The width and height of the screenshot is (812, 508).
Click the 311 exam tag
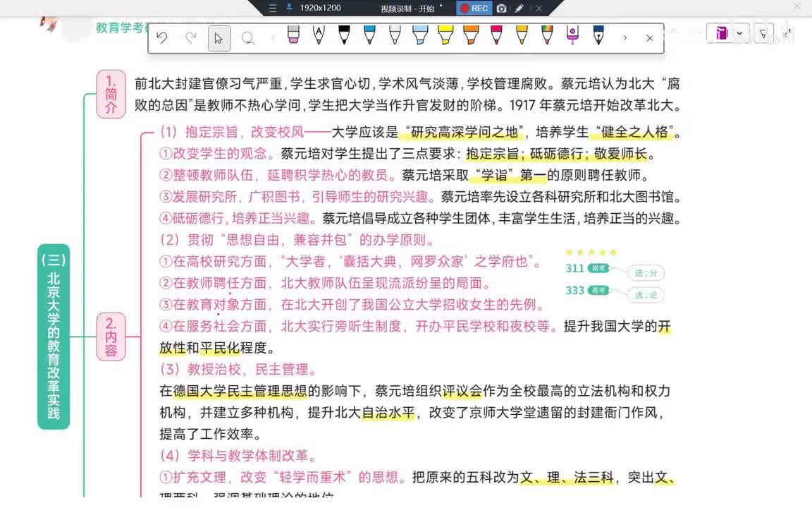tap(588, 268)
